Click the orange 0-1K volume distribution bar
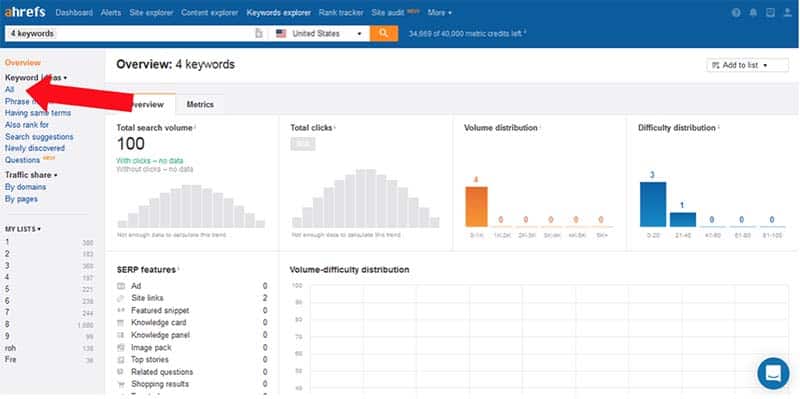 tap(476, 207)
